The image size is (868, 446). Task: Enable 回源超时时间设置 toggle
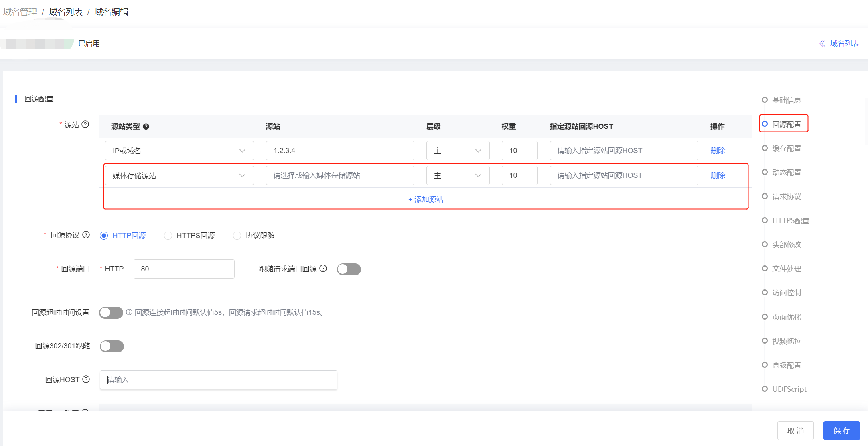tap(112, 312)
